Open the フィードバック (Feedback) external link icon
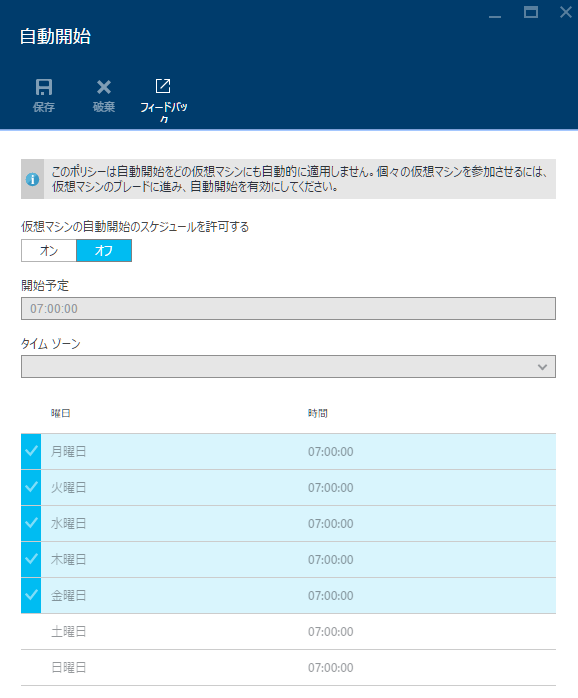 pyautogui.click(x=163, y=86)
